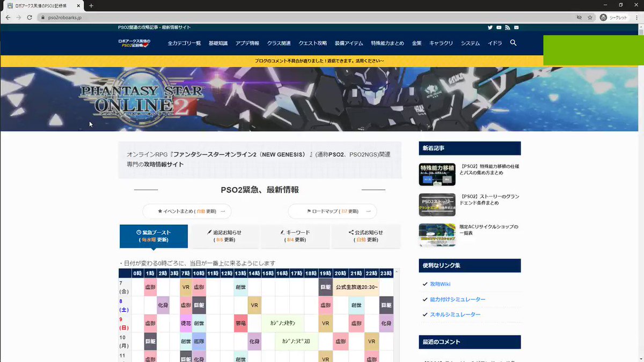Click the 0時 column header

(x=137, y=274)
